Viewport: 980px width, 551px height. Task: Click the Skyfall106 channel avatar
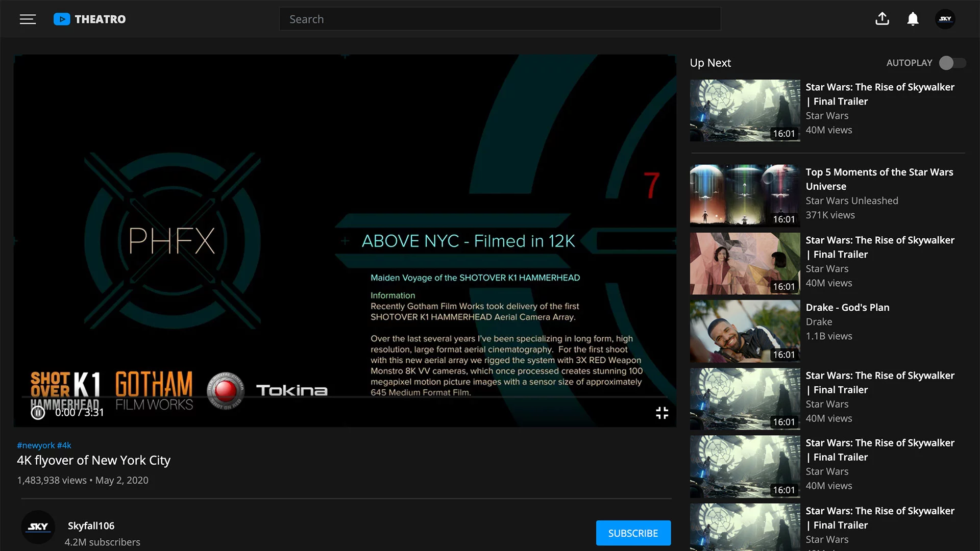(38, 527)
